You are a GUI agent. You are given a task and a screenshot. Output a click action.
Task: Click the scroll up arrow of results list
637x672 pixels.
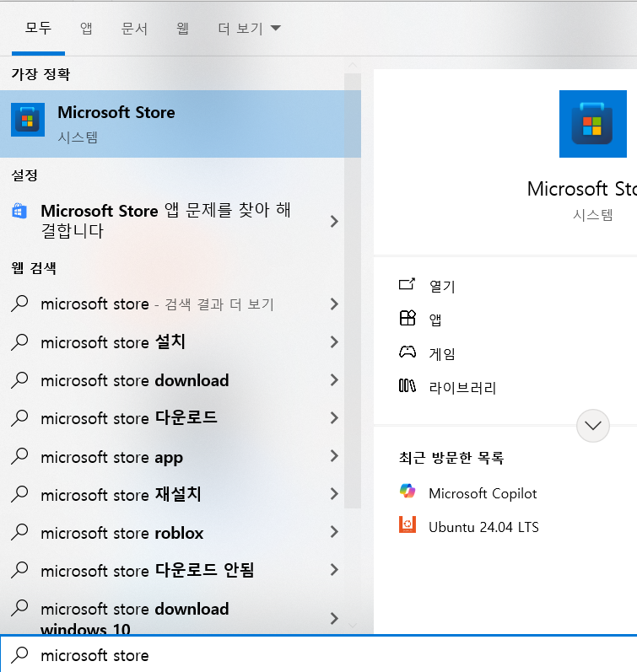tap(353, 65)
